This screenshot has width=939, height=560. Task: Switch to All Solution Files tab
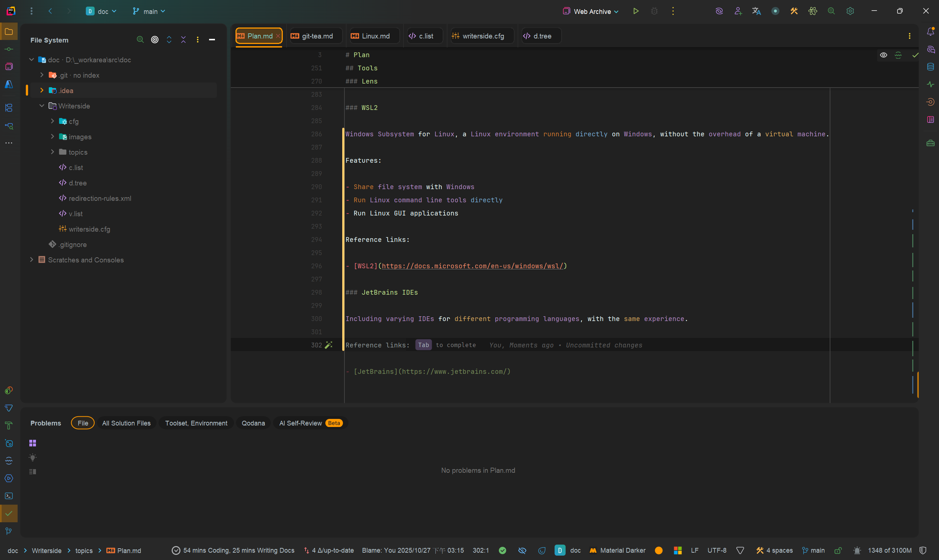click(x=126, y=423)
